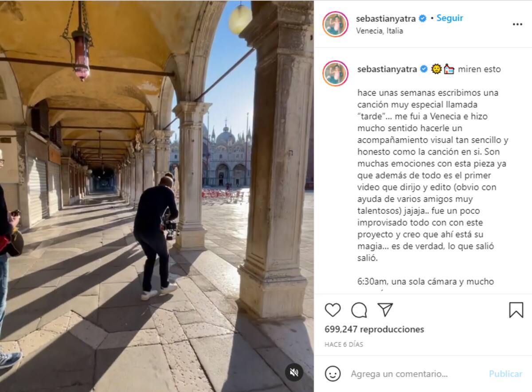This screenshot has width=532, height=392.
Task: Click the header profile avatar story ring
Action: 336,24
